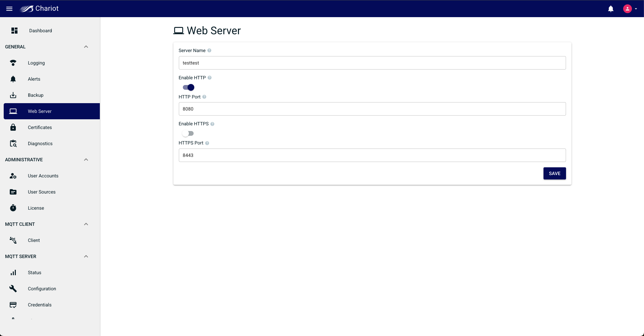
Task: Disable the Enable HTTP toggle
Action: [189, 87]
